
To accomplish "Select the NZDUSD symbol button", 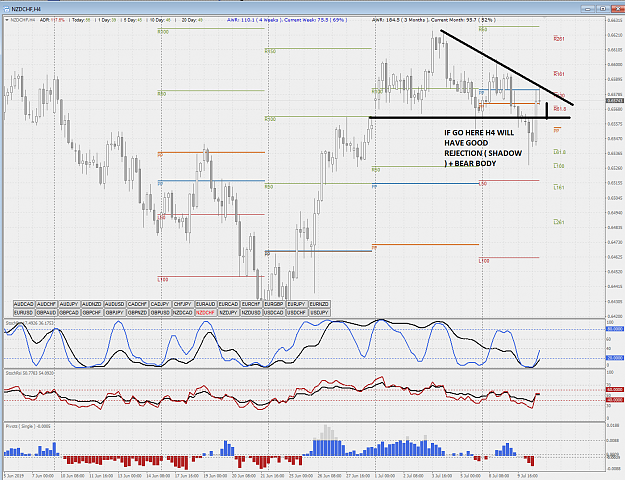I will [x=251, y=313].
